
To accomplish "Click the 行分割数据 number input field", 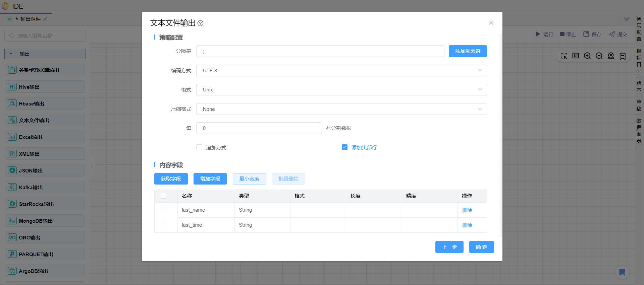I will point(259,128).
